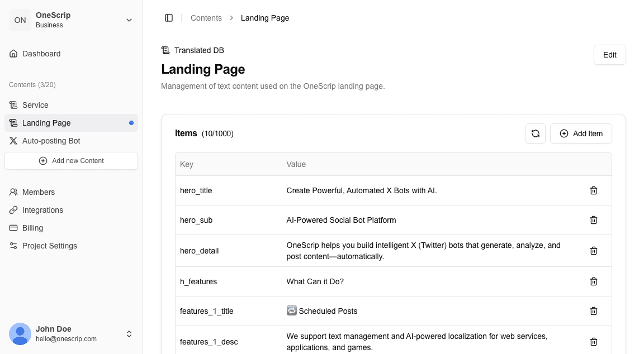The image size is (644, 354).
Task: Click the hello@onescrip.com email text
Action: coord(66,339)
